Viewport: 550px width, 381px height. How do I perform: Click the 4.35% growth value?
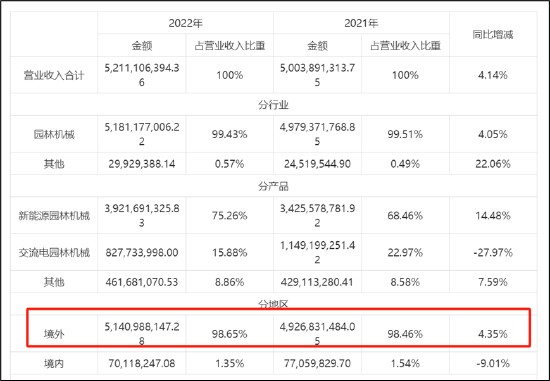coord(493,334)
